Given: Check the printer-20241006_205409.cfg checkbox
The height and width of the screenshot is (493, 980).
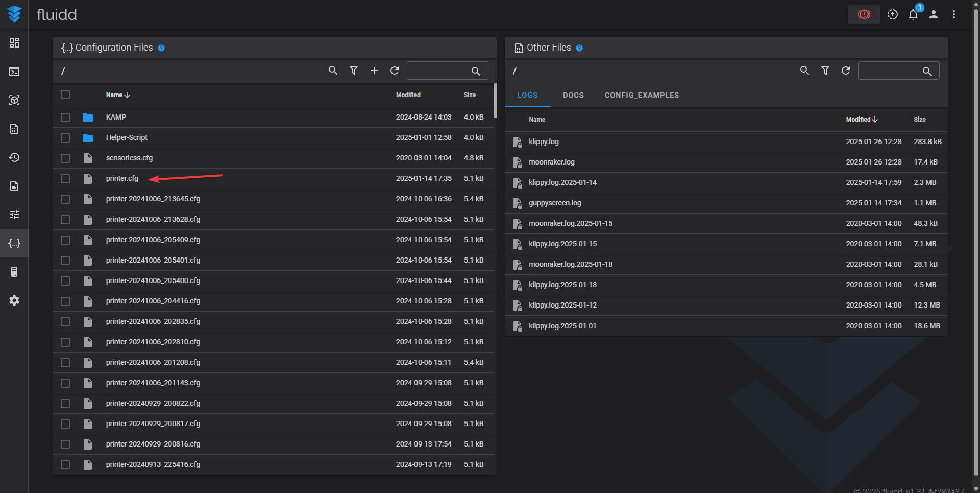Looking at the screenshot, I should coord(65,240).
